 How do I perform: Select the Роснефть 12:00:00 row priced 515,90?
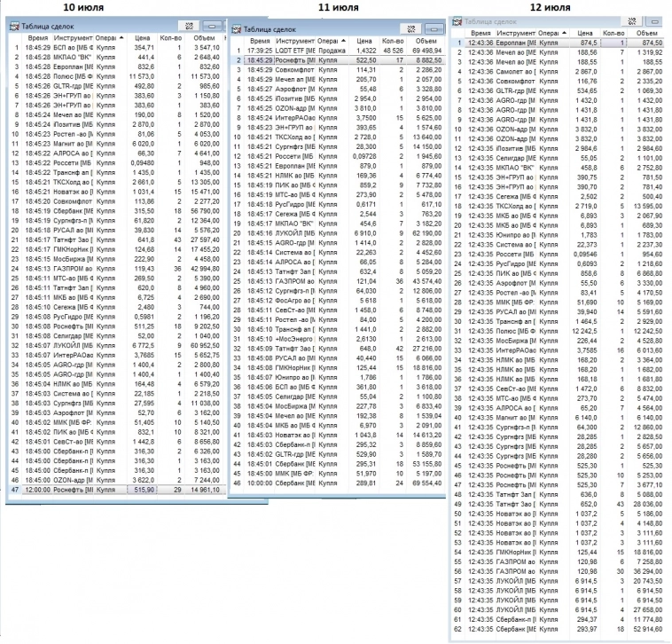click(x=115, y=488)
